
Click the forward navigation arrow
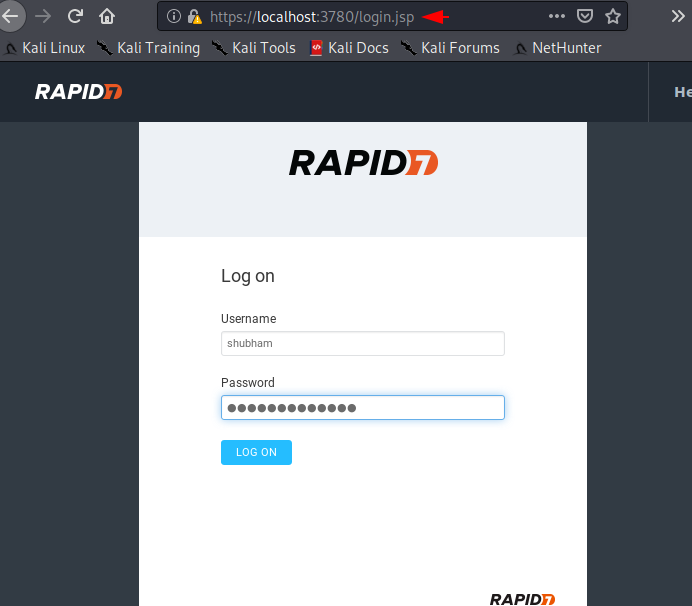43,17
